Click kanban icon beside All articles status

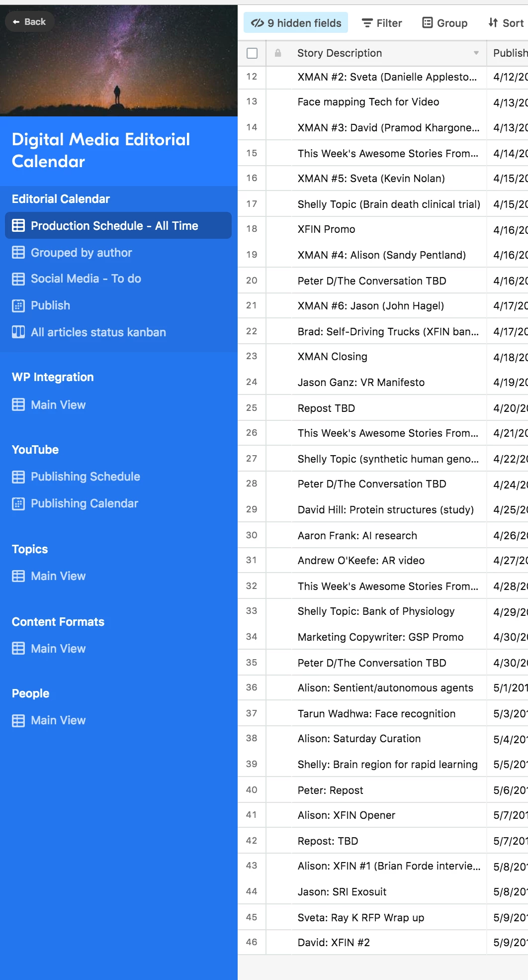[x=18, y=332]
